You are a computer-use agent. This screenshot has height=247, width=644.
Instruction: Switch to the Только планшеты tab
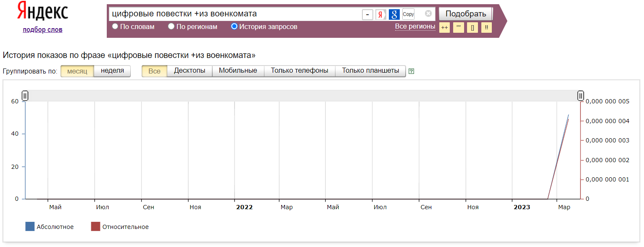pyautogui.click(x=370, y=71)
